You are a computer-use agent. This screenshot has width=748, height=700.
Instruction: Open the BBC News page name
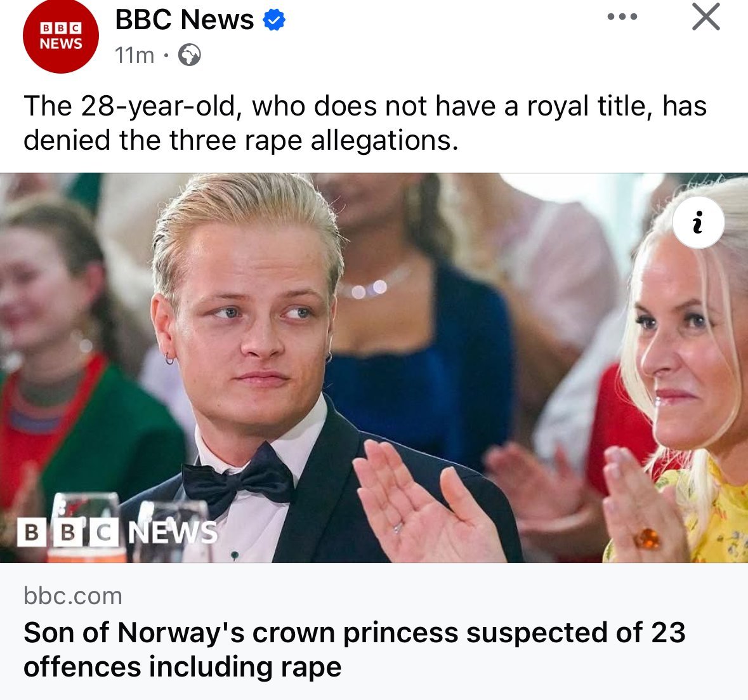[x=184, y=20]
